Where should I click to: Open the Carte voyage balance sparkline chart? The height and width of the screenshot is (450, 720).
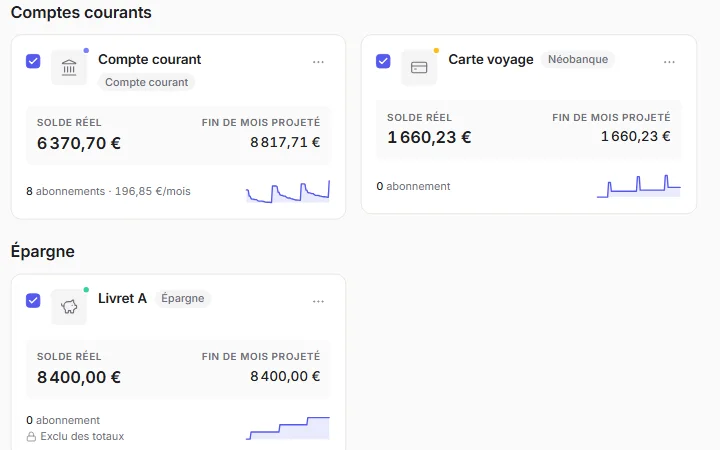tap(639, 186)
